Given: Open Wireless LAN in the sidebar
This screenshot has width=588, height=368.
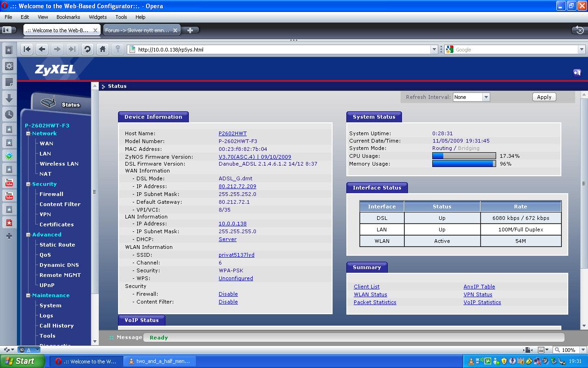Looking at the screenshot, I should coord(59,164).
